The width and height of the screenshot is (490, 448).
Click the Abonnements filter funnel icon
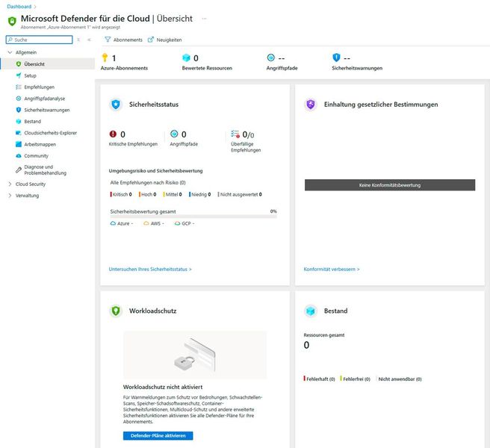(x=108, y=40)
